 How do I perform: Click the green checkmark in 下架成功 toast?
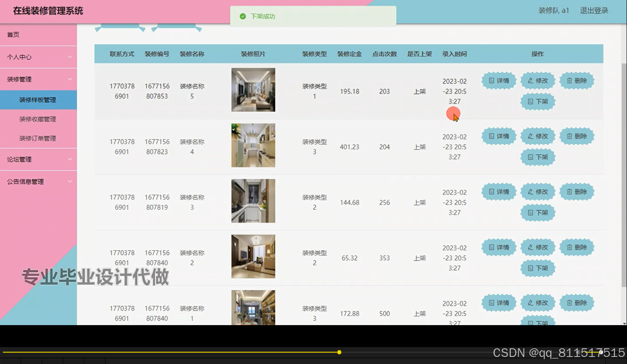coord(243,17)
